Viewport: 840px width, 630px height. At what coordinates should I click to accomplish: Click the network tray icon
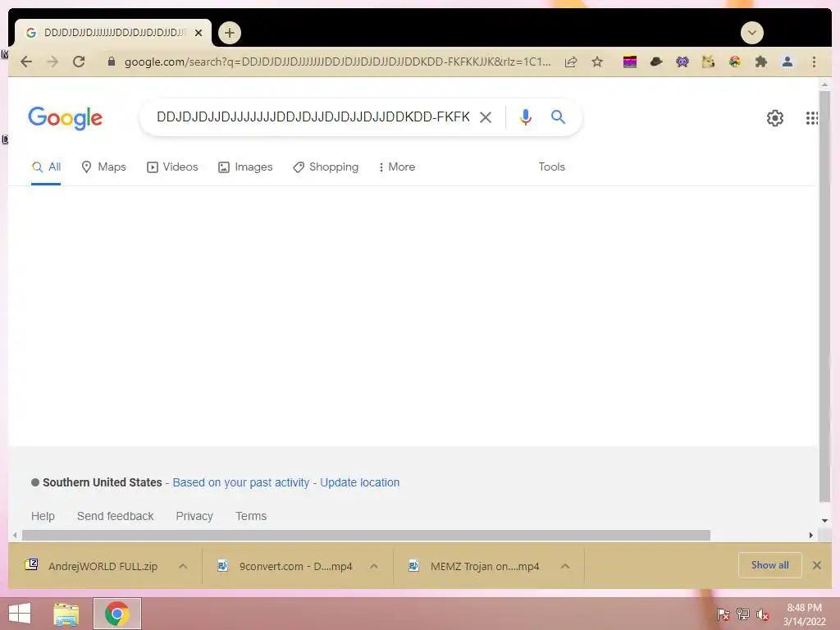click(743, 614)
